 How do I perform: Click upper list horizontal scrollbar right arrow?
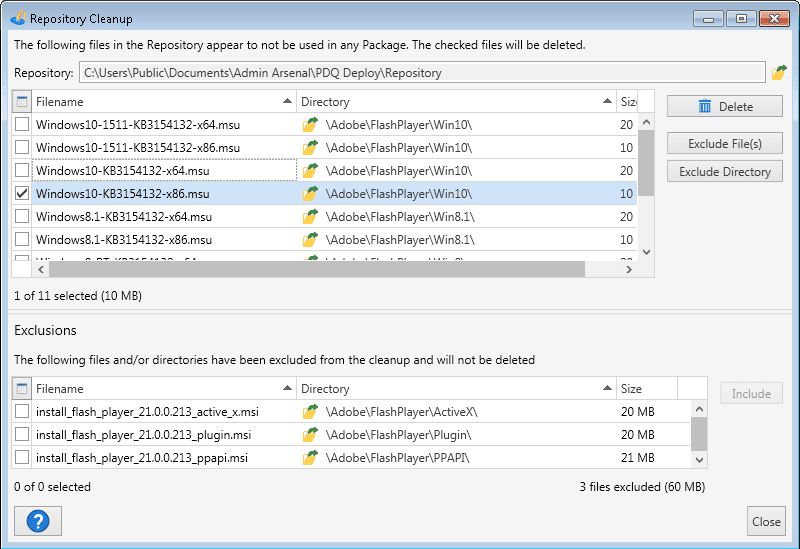(x=629, y=269)
